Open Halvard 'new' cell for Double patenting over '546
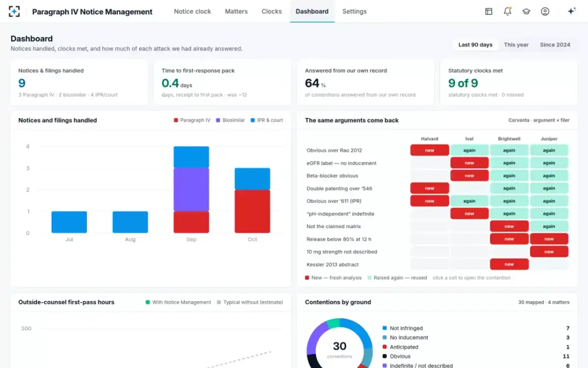Viewport: 588px width, 368px height. tap(430, 188)
